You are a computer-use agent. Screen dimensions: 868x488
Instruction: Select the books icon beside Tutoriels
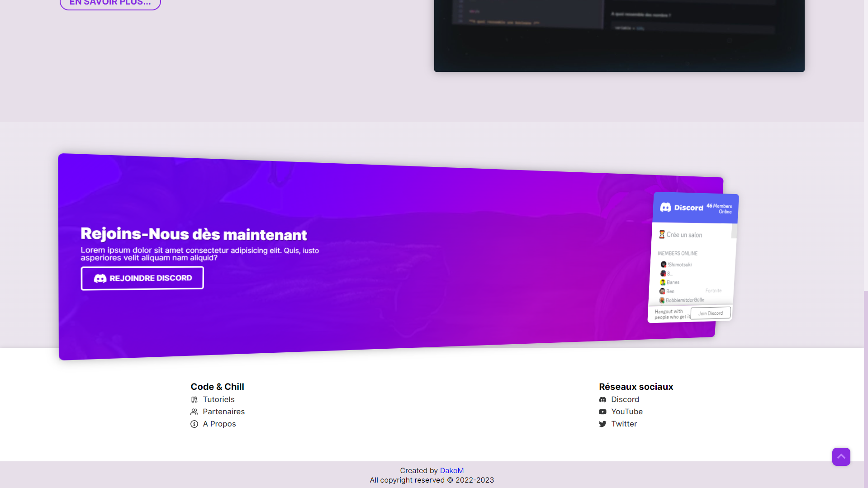(x=194, y=399)
